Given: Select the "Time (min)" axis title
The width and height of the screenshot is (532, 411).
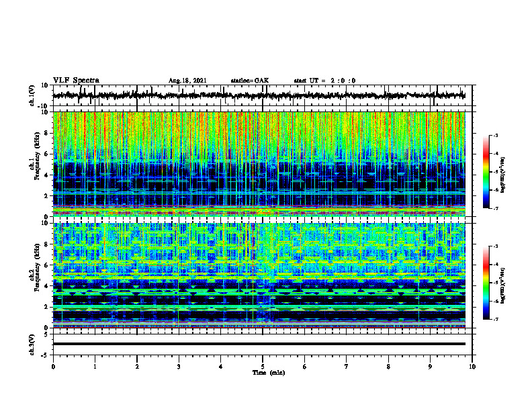Looking at the screenshot, I should (x=269, y=373).
